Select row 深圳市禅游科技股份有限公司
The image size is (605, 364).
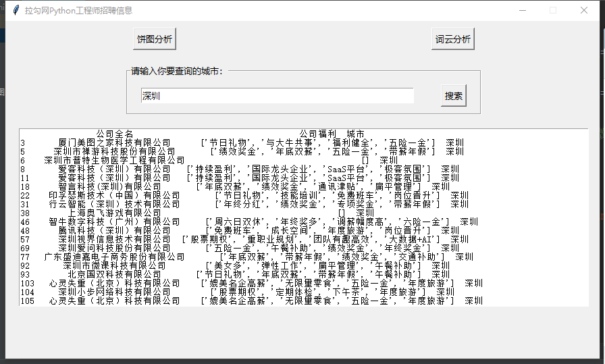[242, 152]
